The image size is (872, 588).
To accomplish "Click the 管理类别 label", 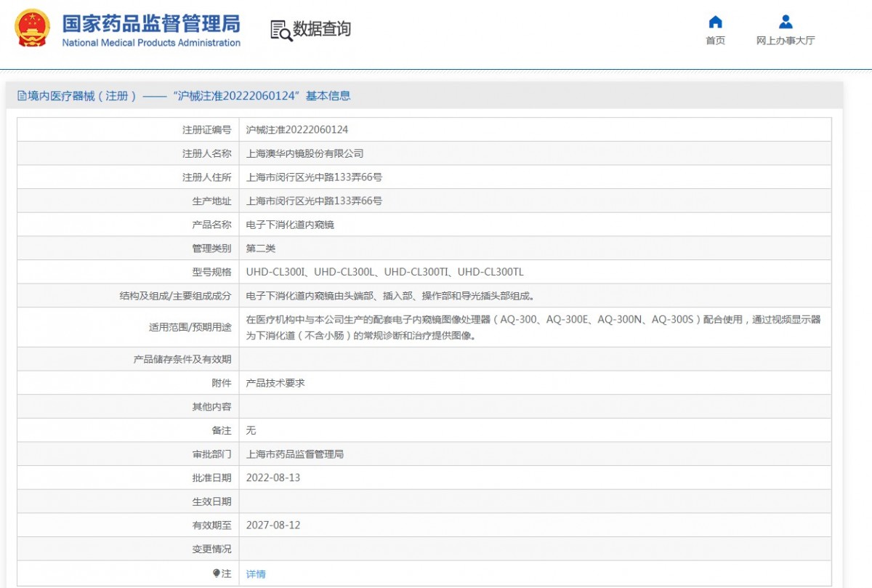I will click(x=211, y=249).
